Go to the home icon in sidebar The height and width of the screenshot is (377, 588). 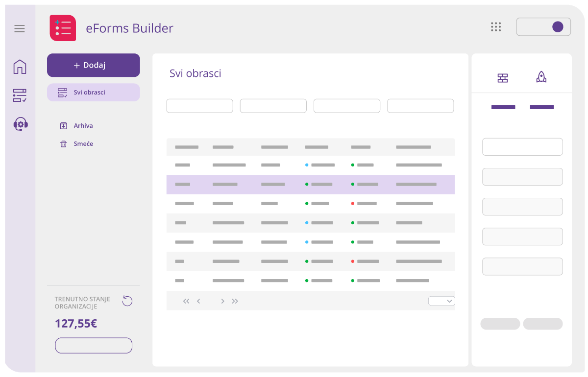[20, 67]
